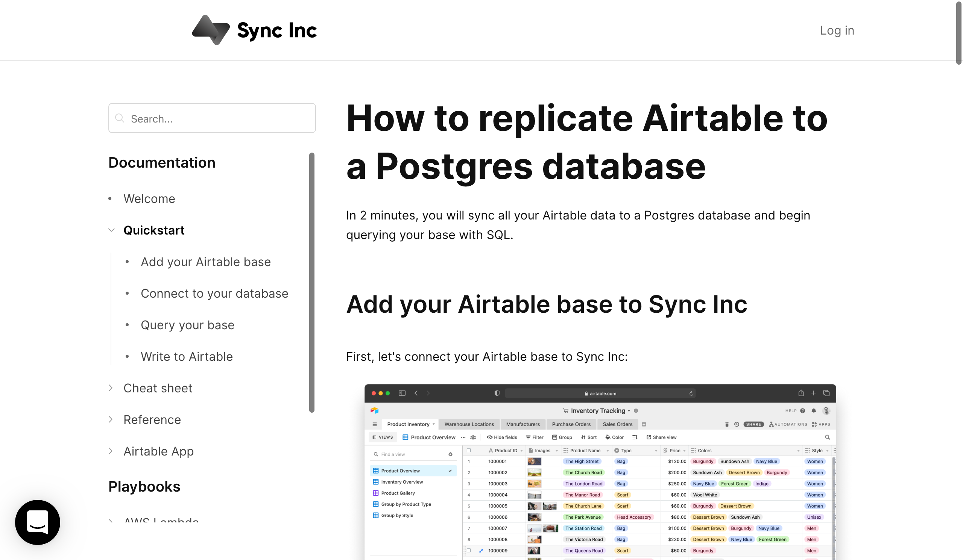Click Share view in Airtable toolbar
963x560 pixels.
pos(661,437)
